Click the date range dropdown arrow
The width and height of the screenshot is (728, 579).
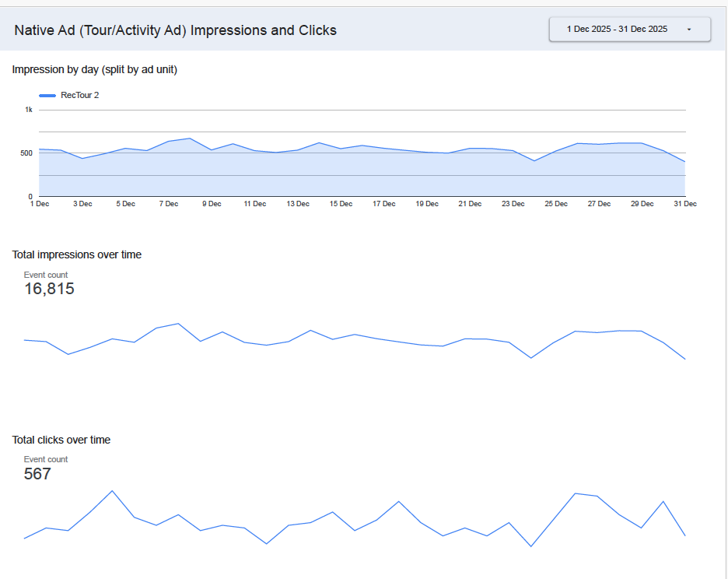689,30
